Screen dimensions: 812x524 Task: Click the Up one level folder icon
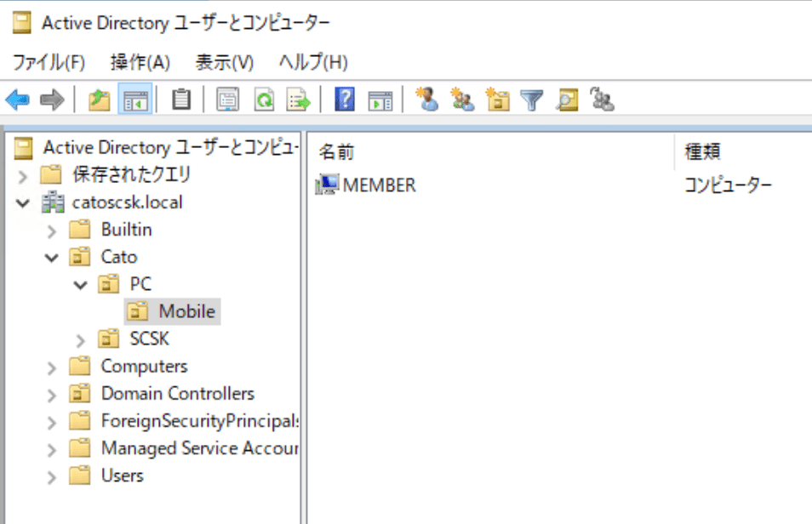[100, 100]
